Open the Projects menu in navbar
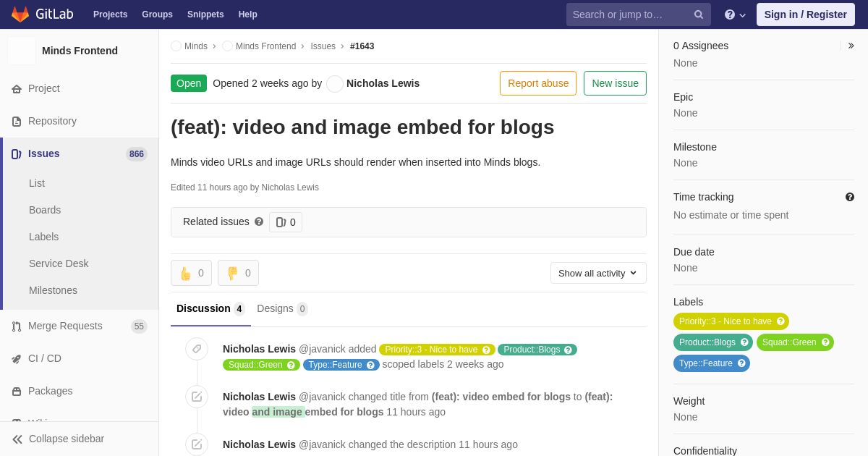868x456 pixels. pos(110,14)
